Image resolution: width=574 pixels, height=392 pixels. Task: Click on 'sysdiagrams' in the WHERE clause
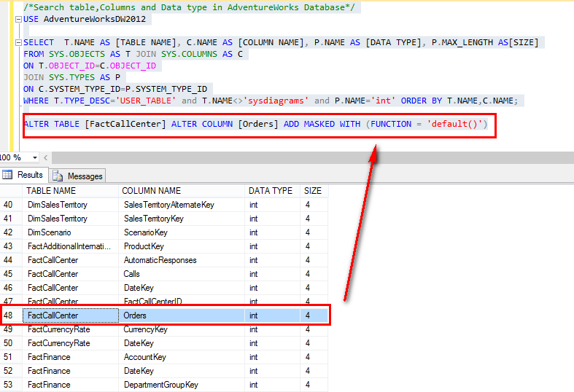tap(276, 101)
